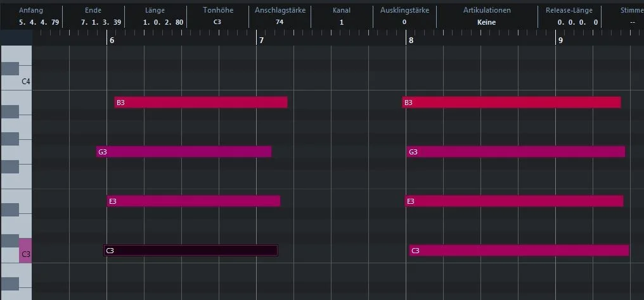This screenshot has width=644, height=300.
Task: Select the second B3 note at bar 8
Action: pos(512,103)
